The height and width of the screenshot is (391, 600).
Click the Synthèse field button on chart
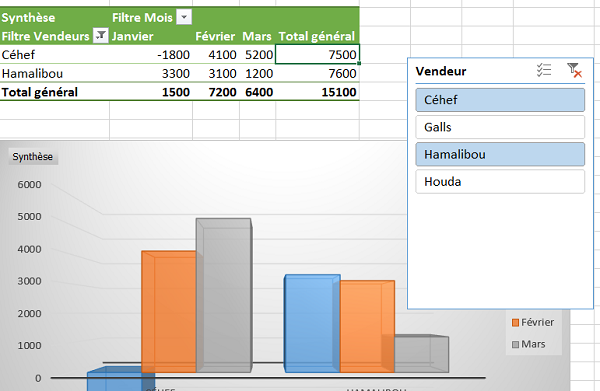33,157
